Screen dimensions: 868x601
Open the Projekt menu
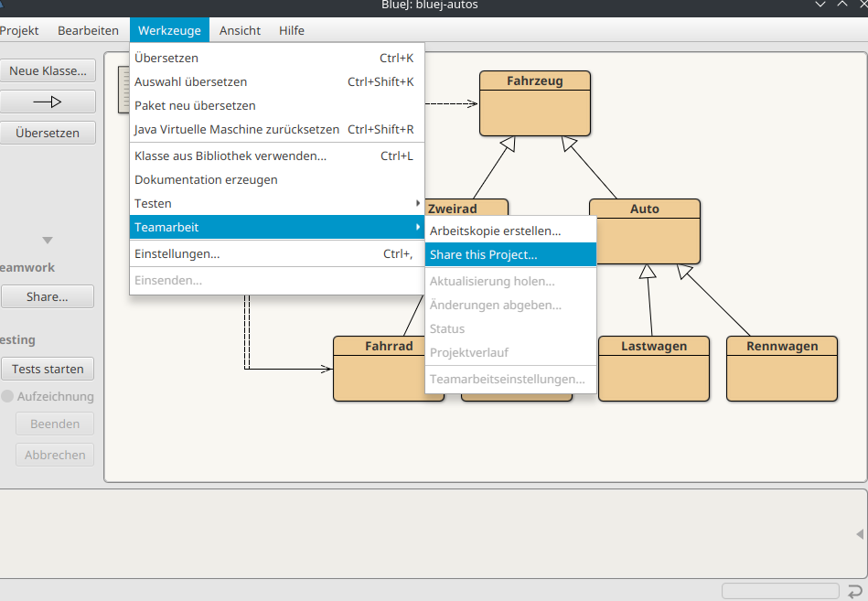(19, 30)
